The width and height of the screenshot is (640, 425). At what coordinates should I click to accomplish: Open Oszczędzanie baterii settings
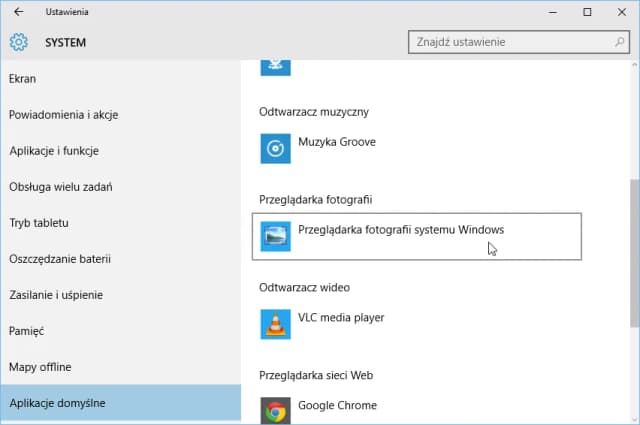(x=60, y=258)
